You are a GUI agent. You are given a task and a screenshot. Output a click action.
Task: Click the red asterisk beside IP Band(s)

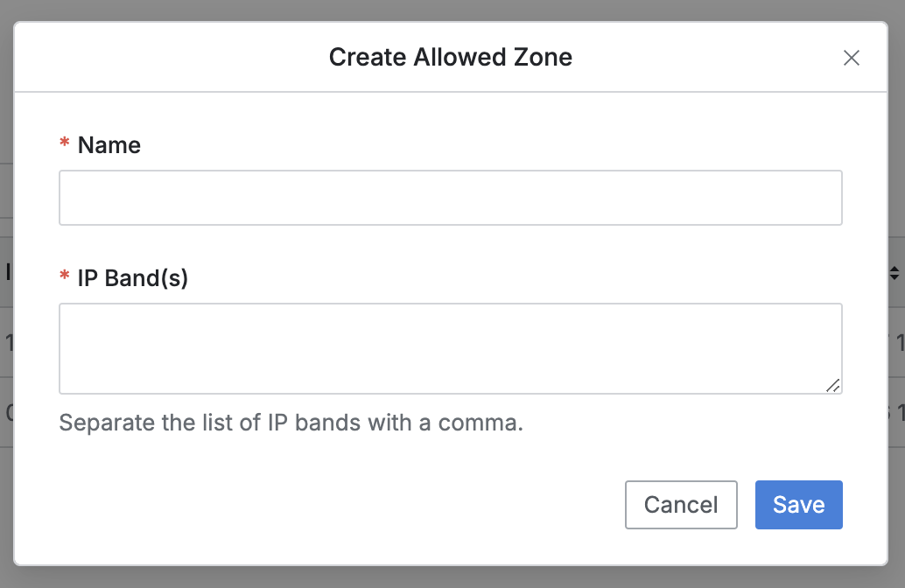(64, 278)
